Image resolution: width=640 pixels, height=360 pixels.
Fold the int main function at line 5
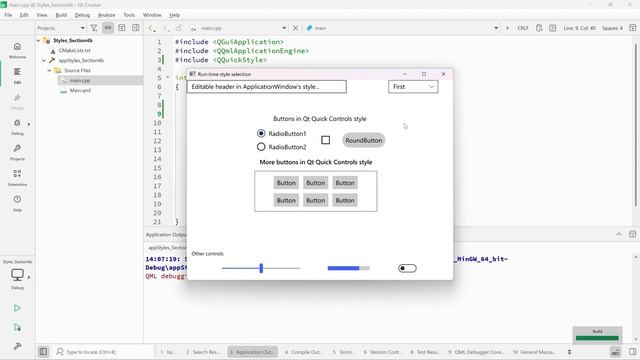tap(168, 77)
